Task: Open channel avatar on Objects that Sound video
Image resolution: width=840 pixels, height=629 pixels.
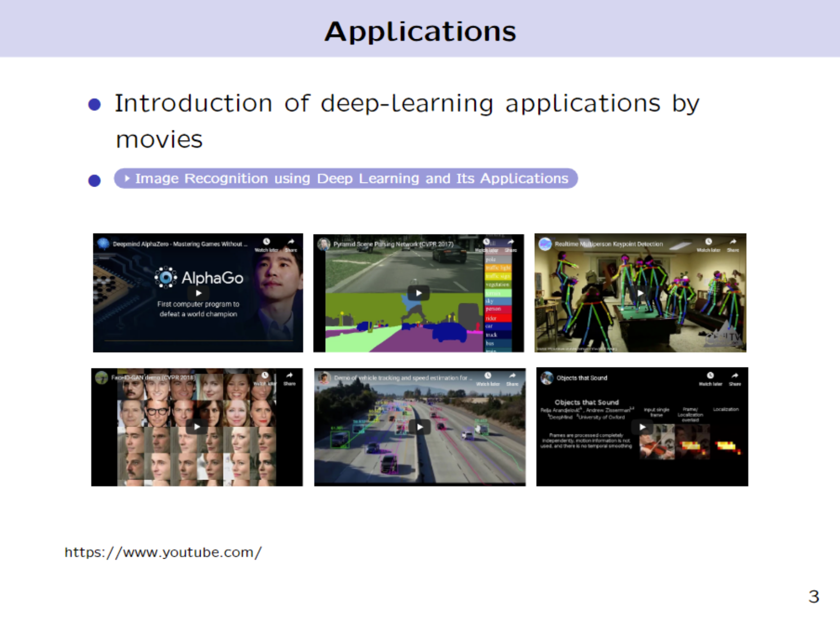Action: [547, 378]
